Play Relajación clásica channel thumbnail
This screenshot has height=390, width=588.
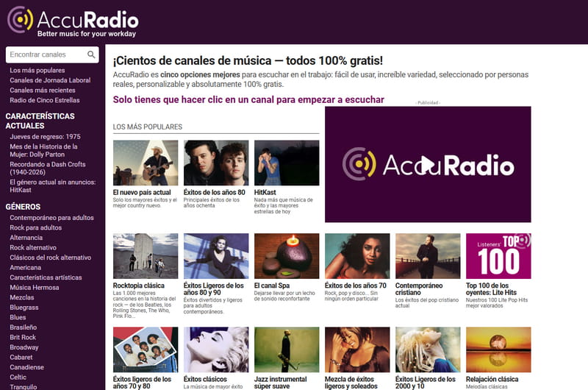(498, 350)
